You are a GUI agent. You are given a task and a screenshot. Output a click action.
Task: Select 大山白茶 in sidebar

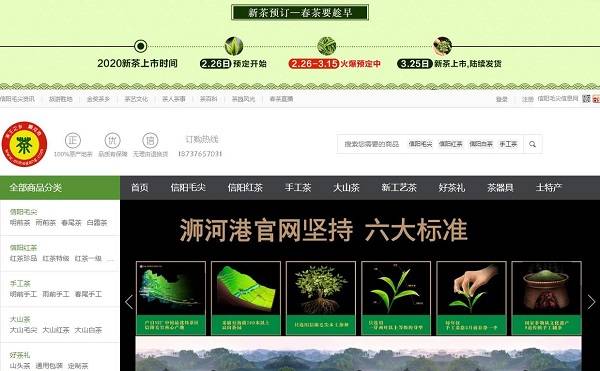coord(88,330)
